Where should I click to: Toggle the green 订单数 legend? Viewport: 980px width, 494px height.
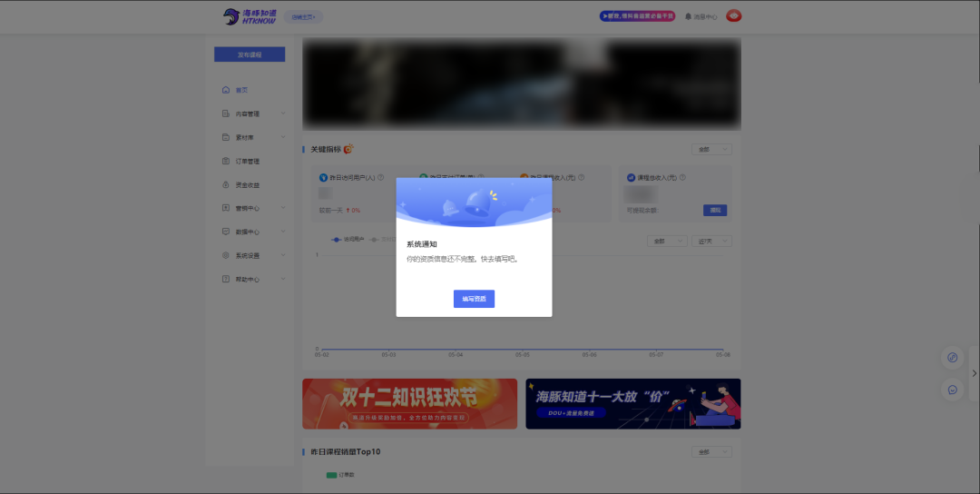340,475
